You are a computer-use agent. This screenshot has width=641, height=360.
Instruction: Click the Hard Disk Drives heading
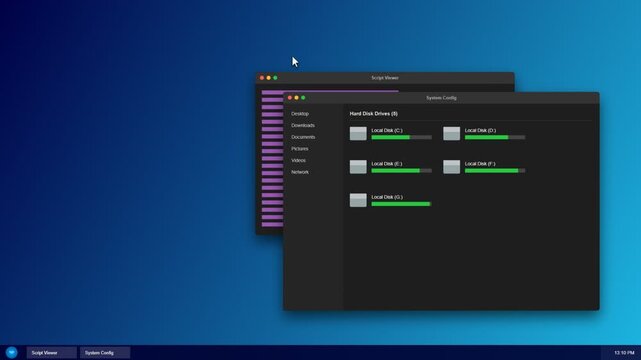click(374, 114)
